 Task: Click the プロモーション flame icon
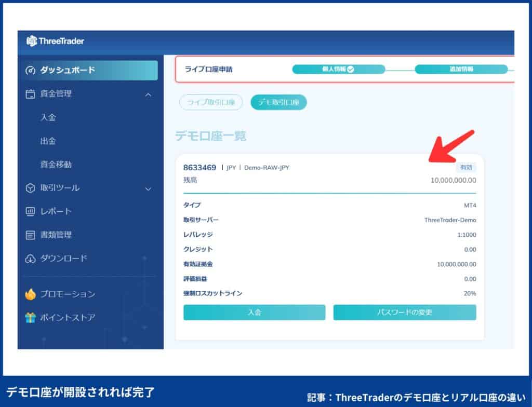30,294
